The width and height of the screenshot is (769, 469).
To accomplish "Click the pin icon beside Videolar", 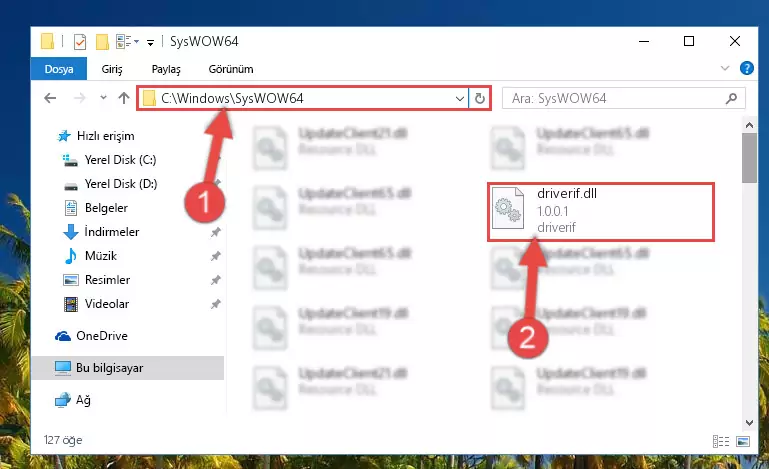I will [215, 304].
